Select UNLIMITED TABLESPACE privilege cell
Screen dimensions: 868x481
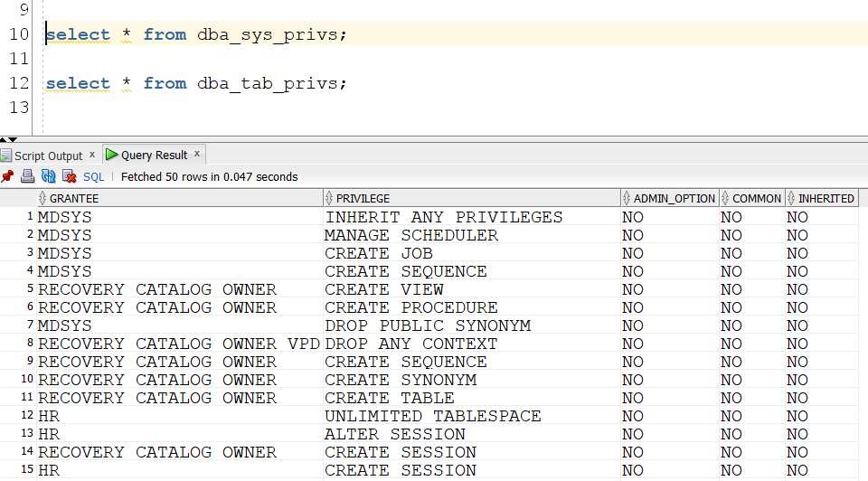pos(432,416)
